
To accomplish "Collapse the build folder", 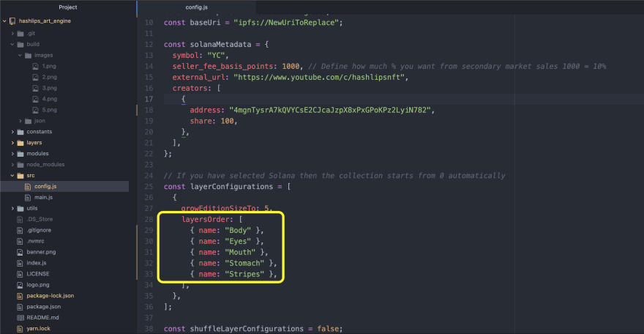I will [12, 45].
